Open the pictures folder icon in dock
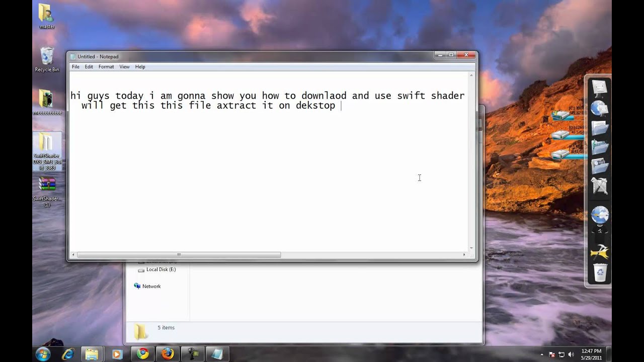Viewport: 644px width, 362px height. click(x=600, y=166)
